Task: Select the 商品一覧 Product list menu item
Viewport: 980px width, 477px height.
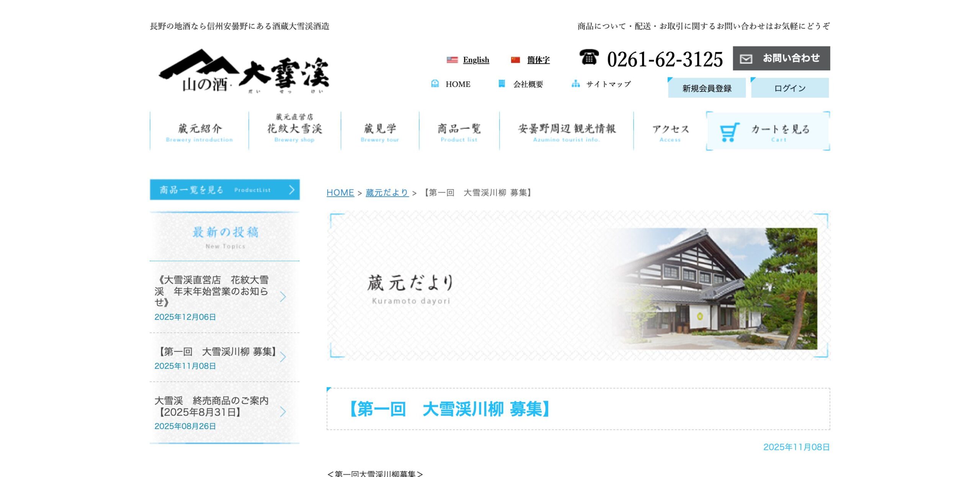Action: (x=459, y=131)
